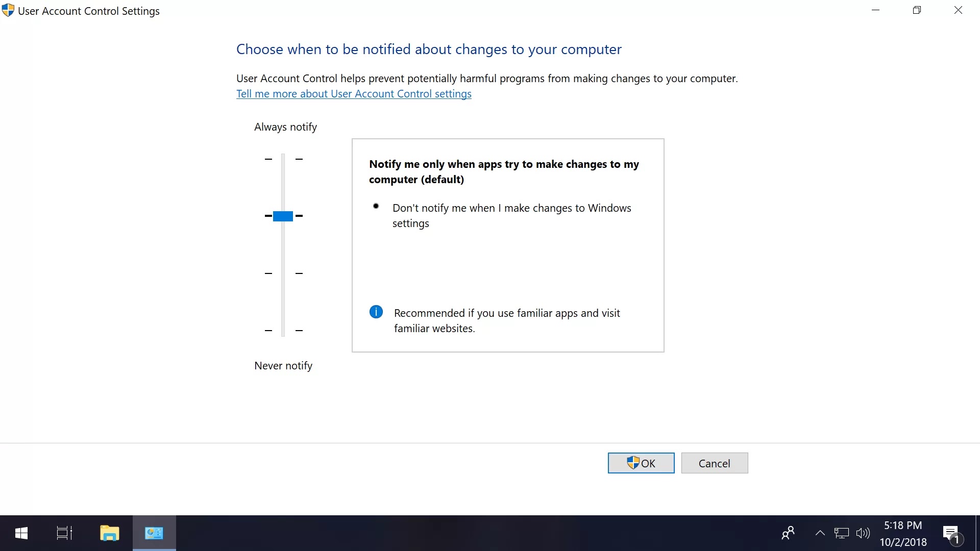Image resolution: width=980 pixels, height=551 pixels.
Task: Open Task View on the taskbar
Action: tap(64, 533)
